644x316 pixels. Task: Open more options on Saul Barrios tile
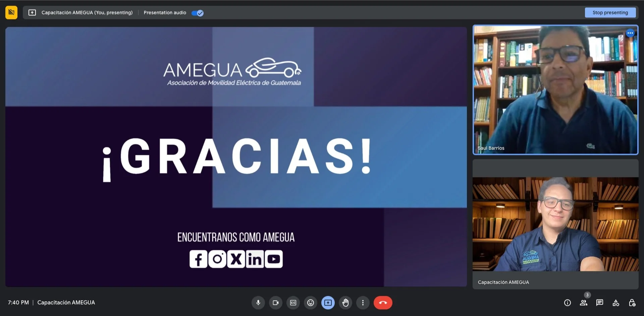630,33
